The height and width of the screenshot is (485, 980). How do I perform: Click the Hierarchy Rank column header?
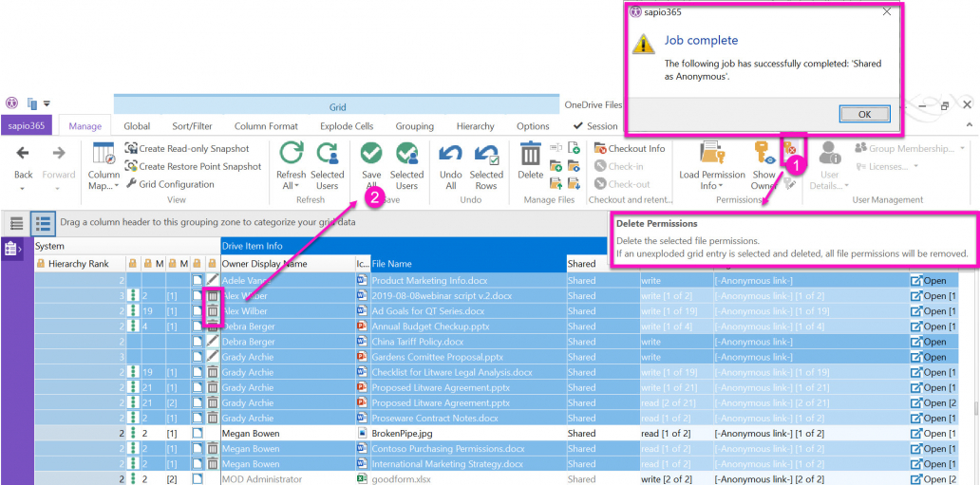tap(78, 265)
